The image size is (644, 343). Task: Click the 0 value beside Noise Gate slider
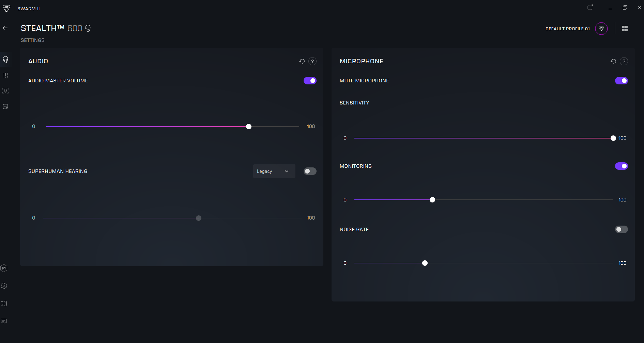coord(345,263)
